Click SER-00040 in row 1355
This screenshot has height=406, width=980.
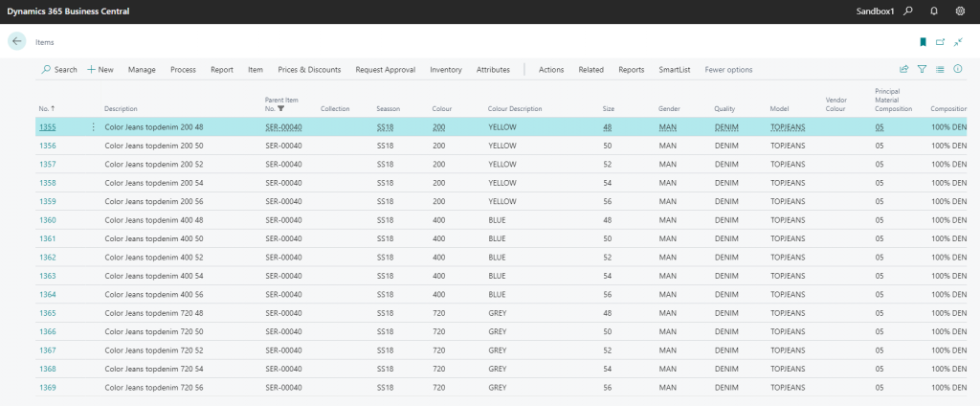[x=283, y=127]
